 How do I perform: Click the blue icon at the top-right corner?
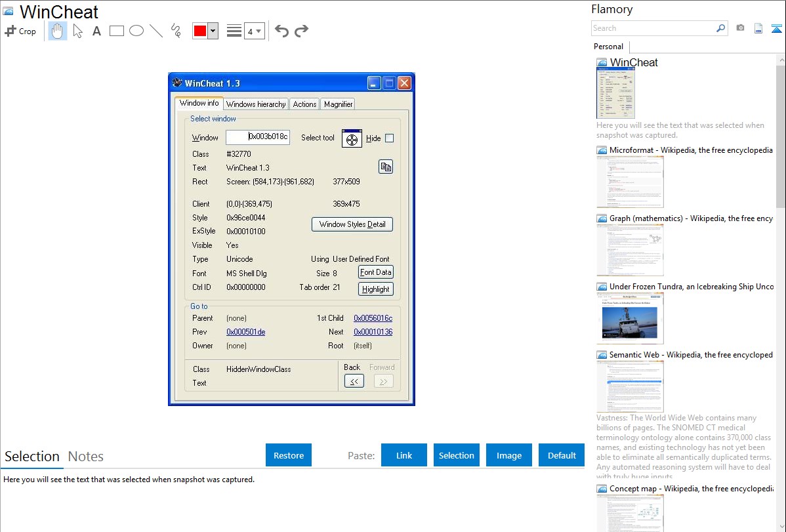click(776, 28)
